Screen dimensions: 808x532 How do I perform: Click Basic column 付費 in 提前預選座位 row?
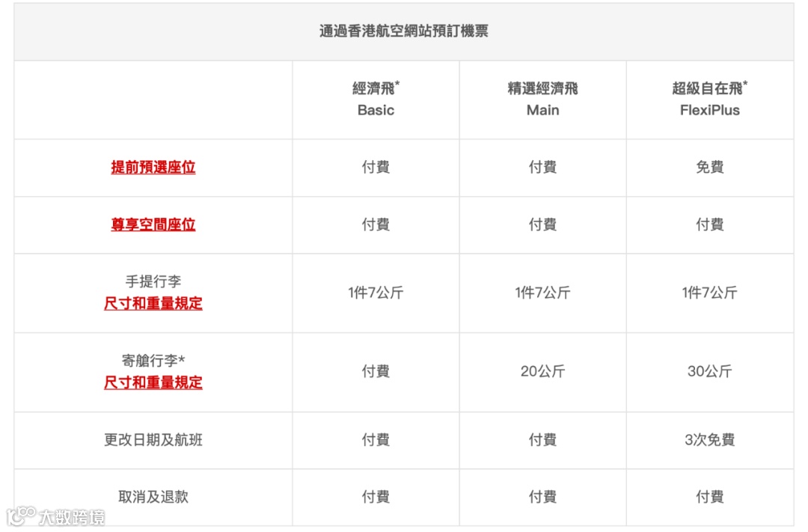point(376,167)
